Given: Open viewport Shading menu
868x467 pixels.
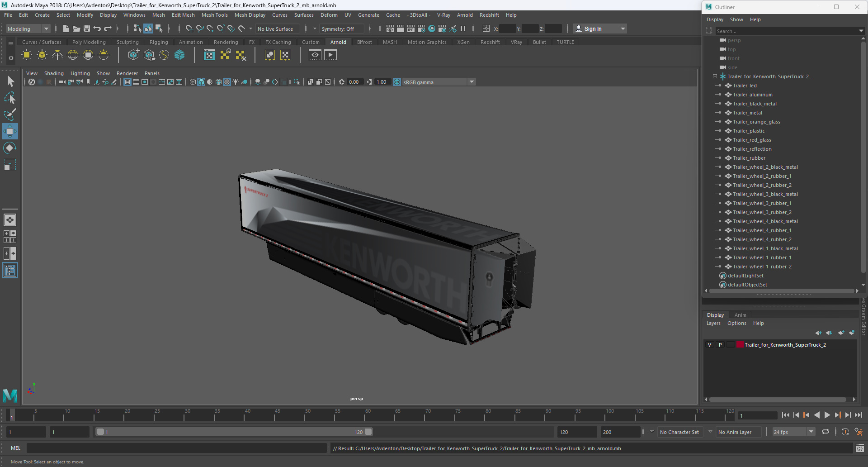Looking at the screenshot, I should click(x=54, y=73).
